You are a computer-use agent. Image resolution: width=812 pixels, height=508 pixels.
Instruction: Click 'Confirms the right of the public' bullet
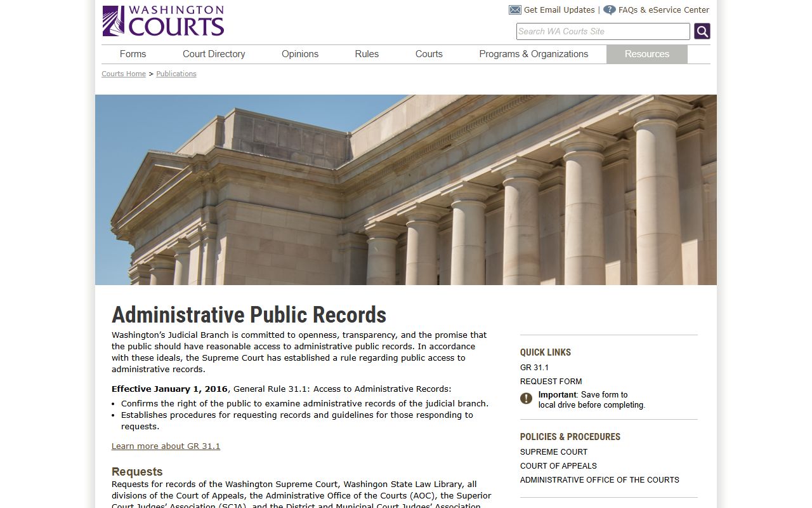tap(304, 403)
